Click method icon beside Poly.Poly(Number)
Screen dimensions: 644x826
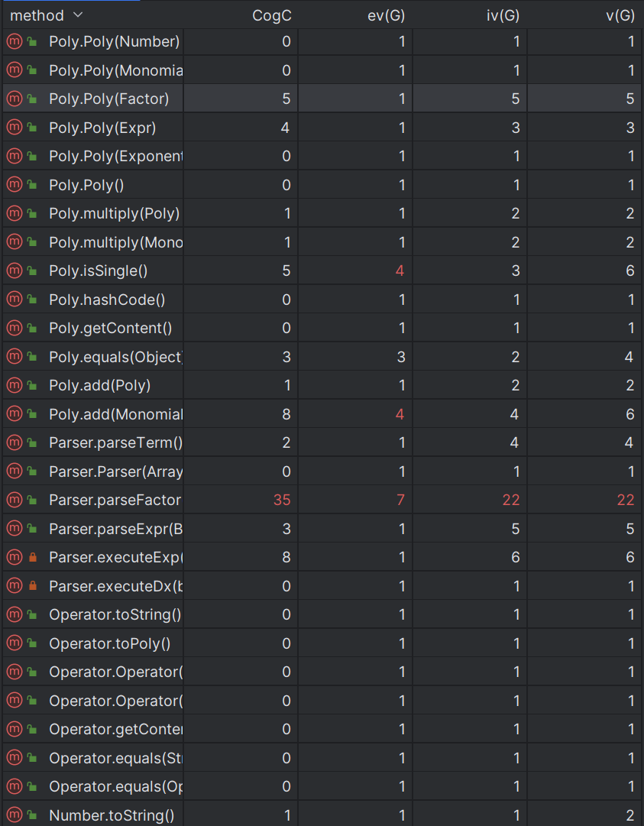(15, 41)
